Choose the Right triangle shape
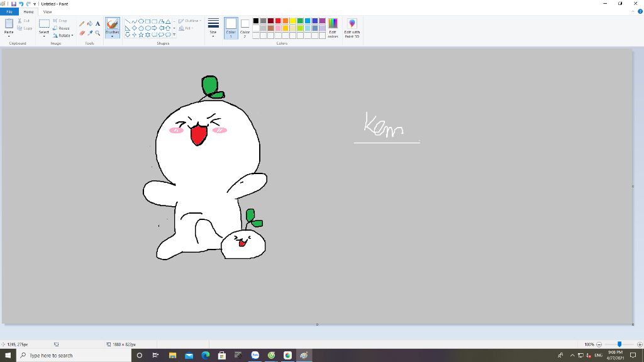Image resolution: width=644 pixels, height=362 pixels. click(x=128, y=28)
